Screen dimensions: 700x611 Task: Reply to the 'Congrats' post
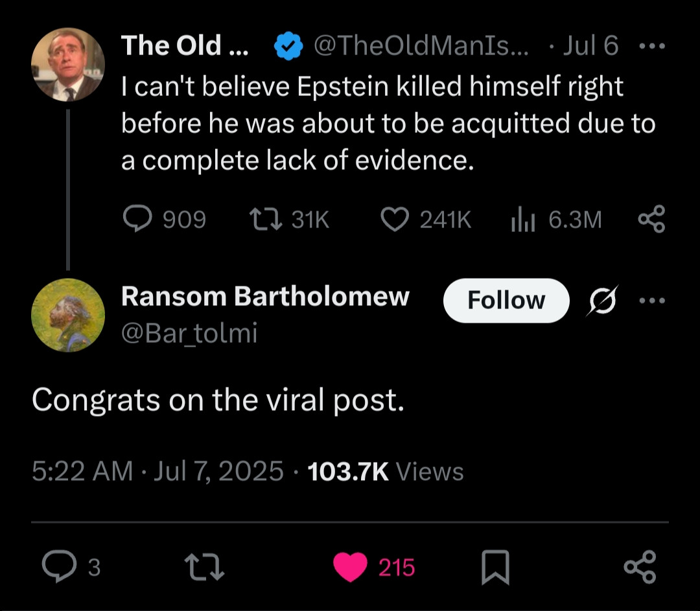58,568
